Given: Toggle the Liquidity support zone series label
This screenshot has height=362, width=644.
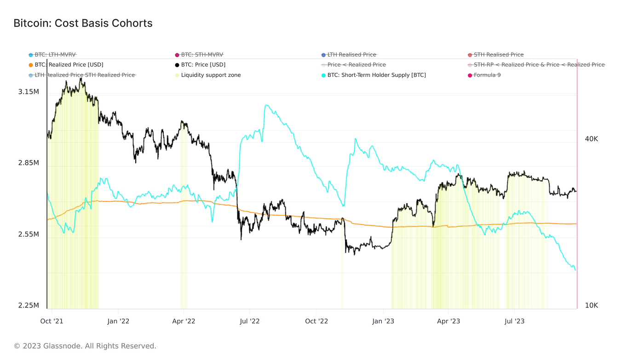Looking at the screenshot, I should (211, 75).
